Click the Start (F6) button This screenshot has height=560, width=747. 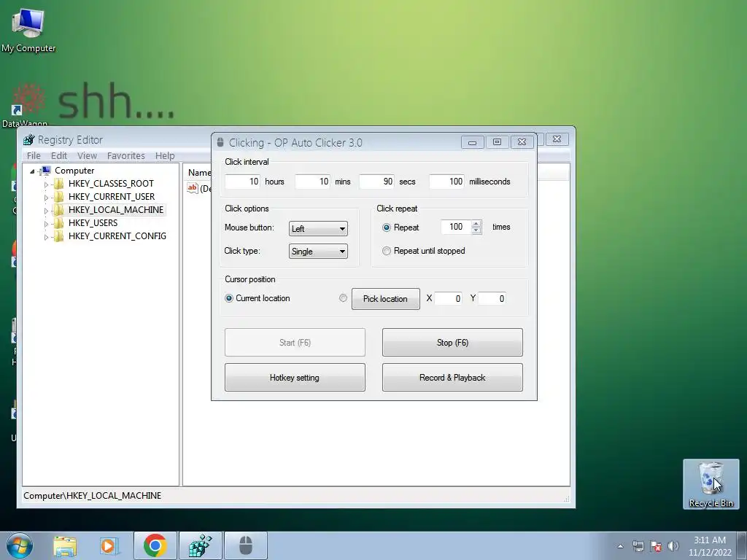295,343
